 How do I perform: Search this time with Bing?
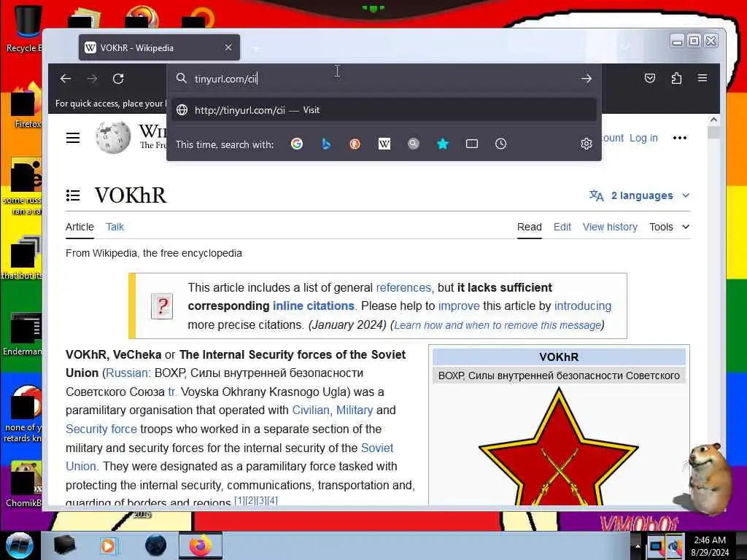(x=326, y=144)
